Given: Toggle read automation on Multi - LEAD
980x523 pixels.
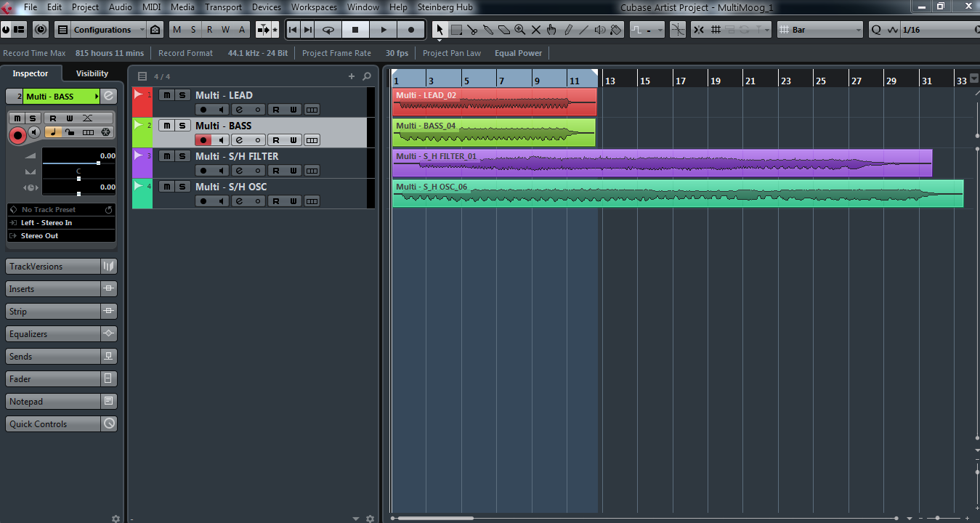Looking at the screenshot, I should 275,110.
